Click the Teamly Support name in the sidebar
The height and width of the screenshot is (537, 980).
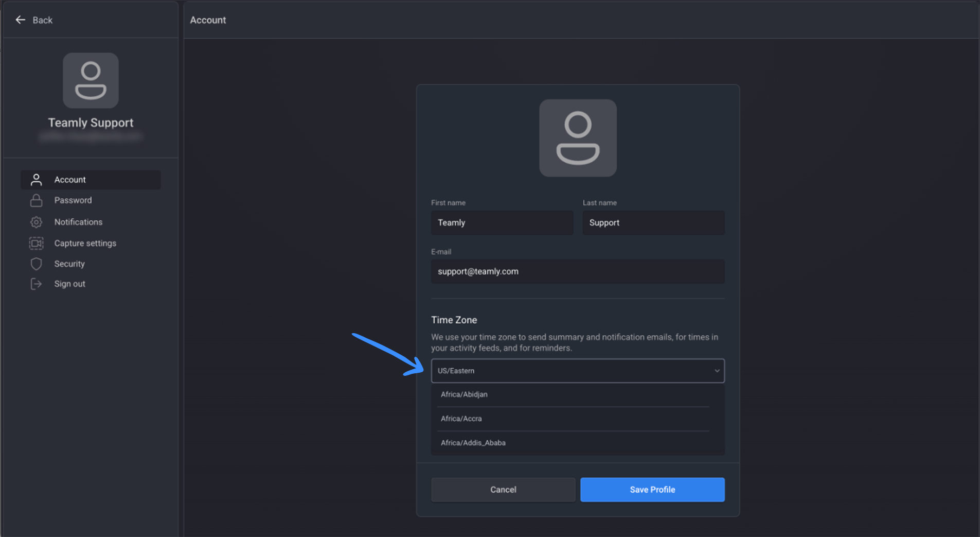pyautogui.click(x=91, y=123)
